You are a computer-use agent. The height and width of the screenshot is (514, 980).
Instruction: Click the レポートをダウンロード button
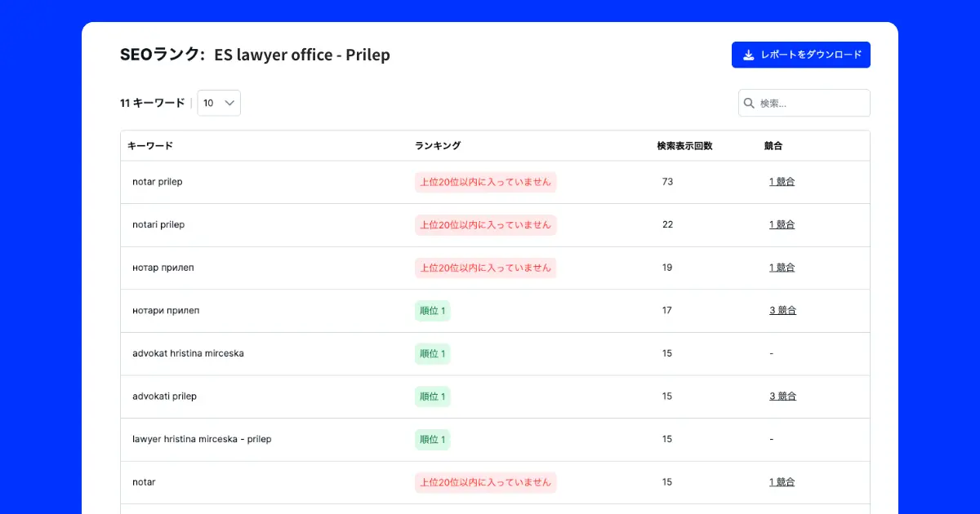(800, 55)
